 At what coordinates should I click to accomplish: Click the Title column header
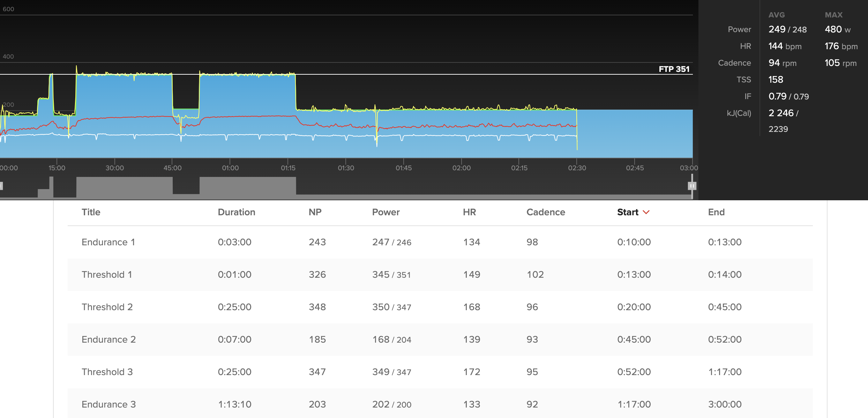[91, 212]
